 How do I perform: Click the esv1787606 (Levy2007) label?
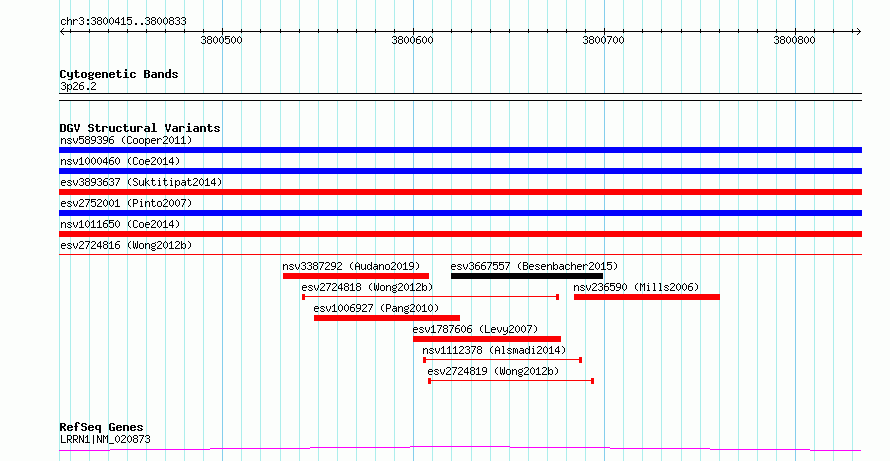475,329
